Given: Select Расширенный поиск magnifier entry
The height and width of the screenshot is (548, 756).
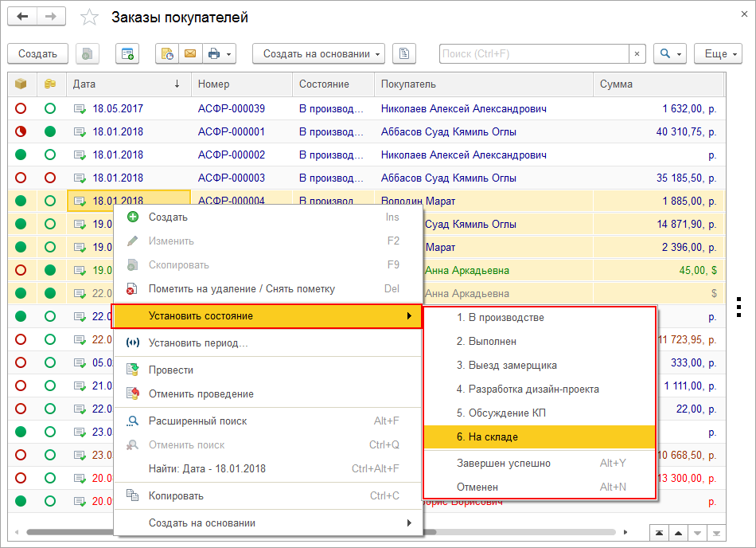Looking at the screenshot, I should pos(197,421).
